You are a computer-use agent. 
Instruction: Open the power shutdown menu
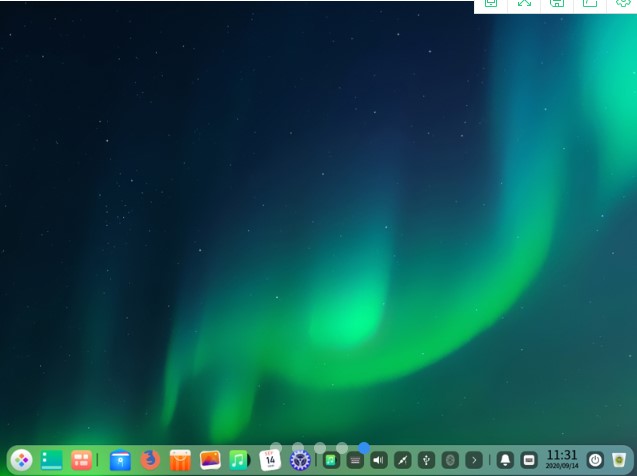[x=595, y=460]
